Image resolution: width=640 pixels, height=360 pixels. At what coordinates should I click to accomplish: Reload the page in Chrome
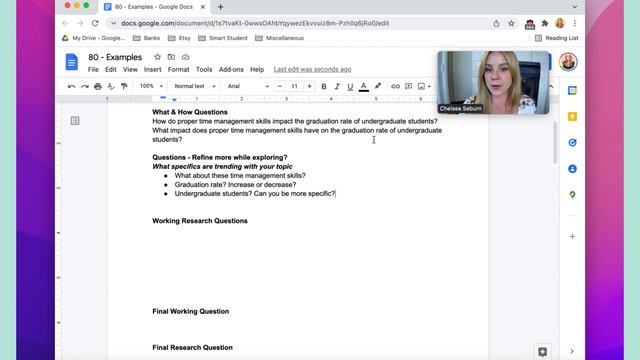[x=95, y=23]
